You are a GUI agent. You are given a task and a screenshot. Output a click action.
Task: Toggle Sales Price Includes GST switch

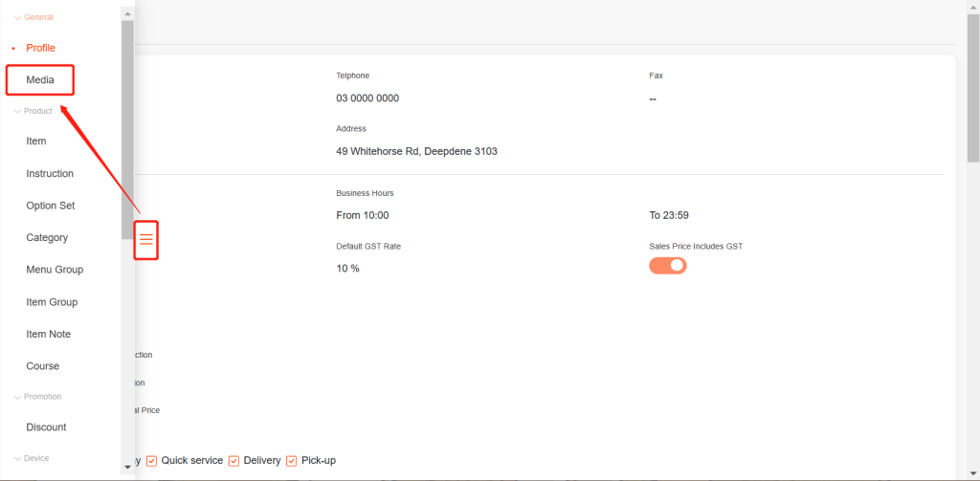pos(668,266)
